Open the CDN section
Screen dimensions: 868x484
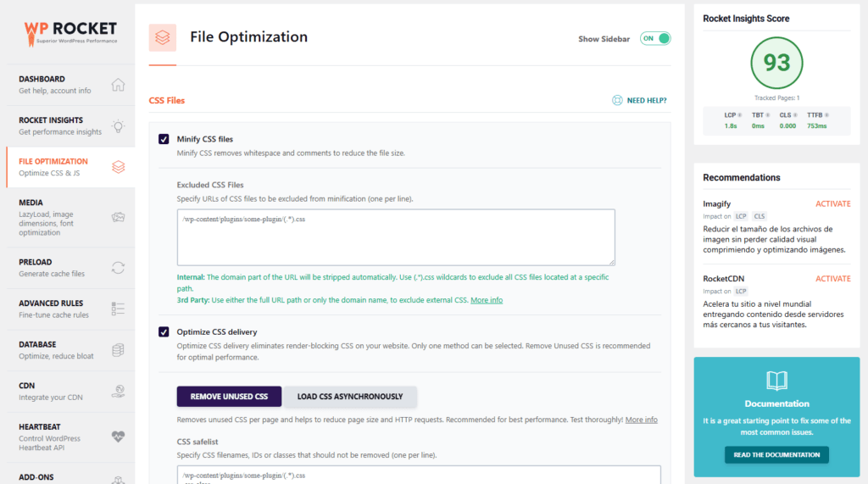tap(70, 391)
